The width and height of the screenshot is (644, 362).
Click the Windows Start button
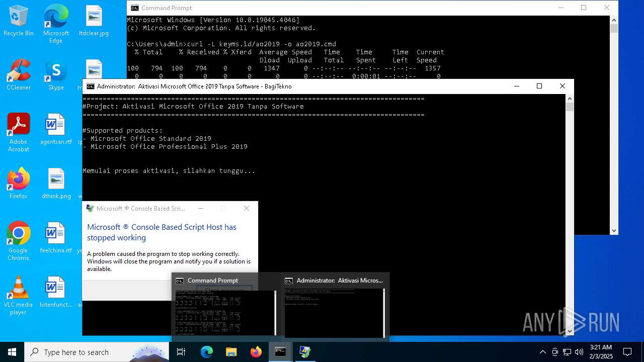(x=12, y=352)
